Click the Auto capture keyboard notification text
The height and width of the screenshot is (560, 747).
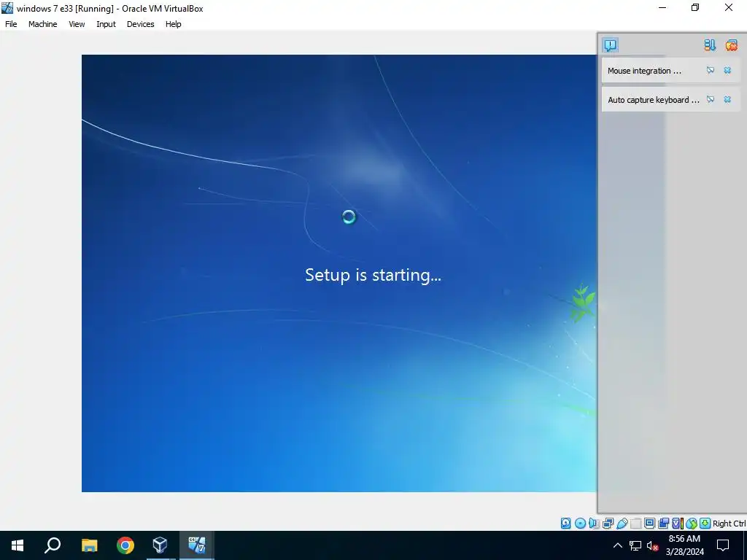pyautogui.click(x=653, y=100)
